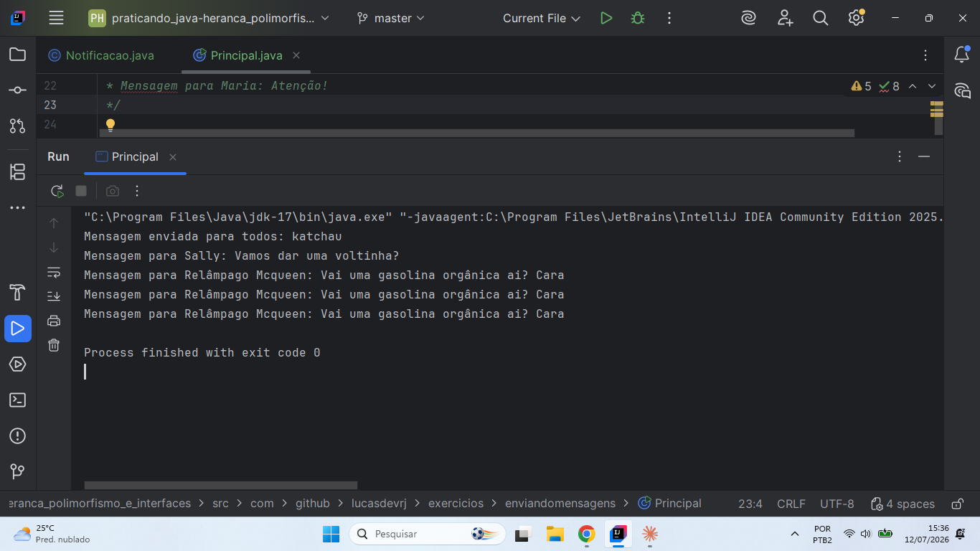The width and height of the screenshot is (980, 551).
Task: Open the Commit tool window
Action: (x=18, y=90)
